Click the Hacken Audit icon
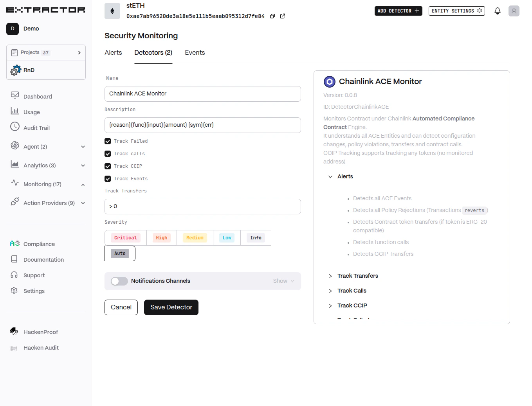The image size is (532, 406). 14,348
